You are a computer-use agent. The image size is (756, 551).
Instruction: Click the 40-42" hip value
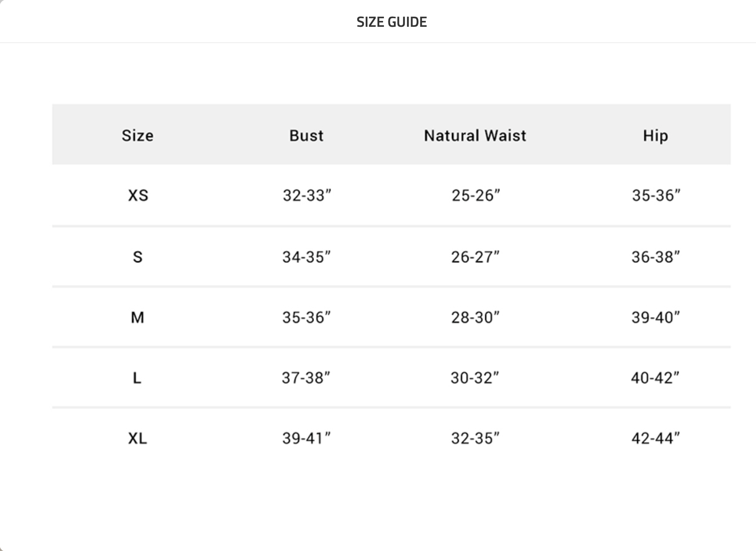point(655,377)
